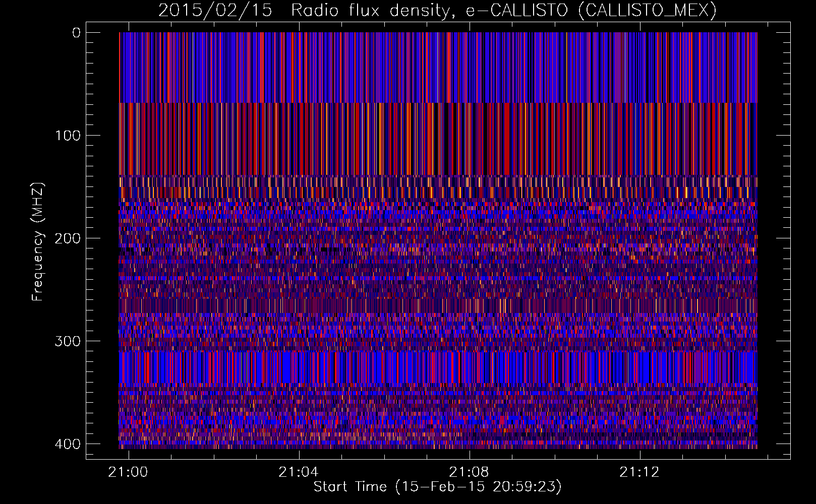Click the y-axis tick label '0'
This screenshot has width=816, height=504.
(77, 33)
